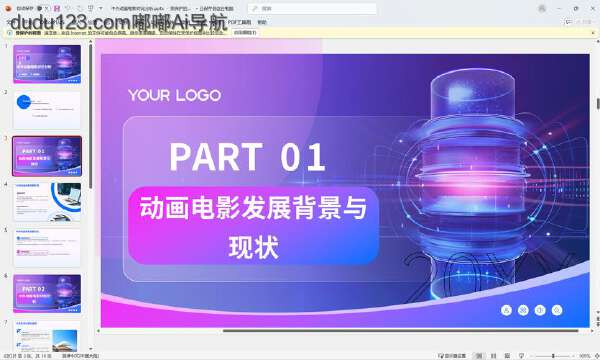Click the zoom slider handle
600x360 pixels.
pos(553,356)
